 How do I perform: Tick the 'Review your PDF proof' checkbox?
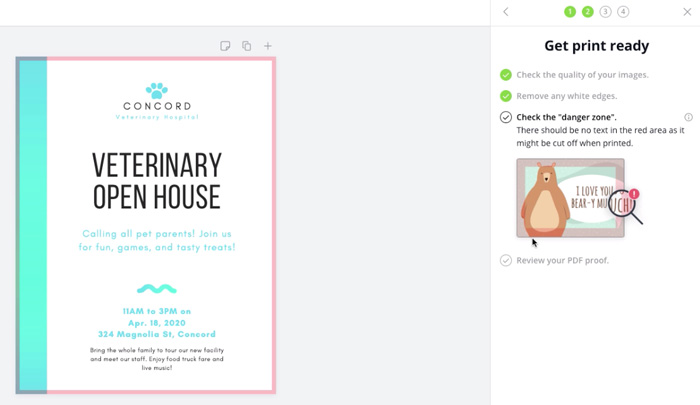pyautogui.click(x=506, y=260)
